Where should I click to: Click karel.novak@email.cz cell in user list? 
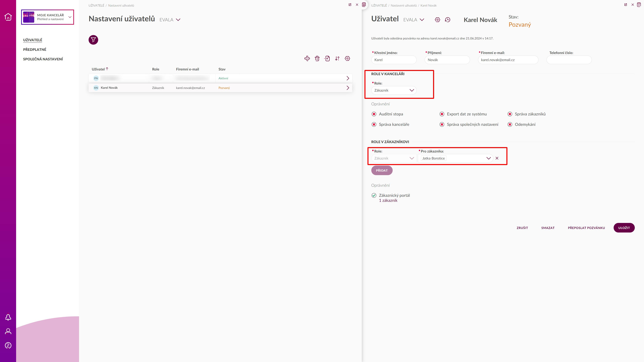click(x=190, y=88)
